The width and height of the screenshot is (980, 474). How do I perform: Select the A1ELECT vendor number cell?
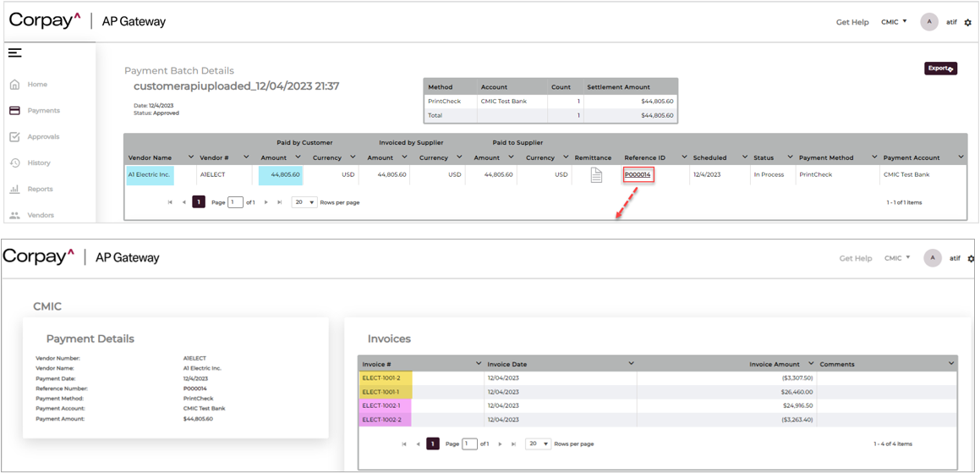coord(224,175)
